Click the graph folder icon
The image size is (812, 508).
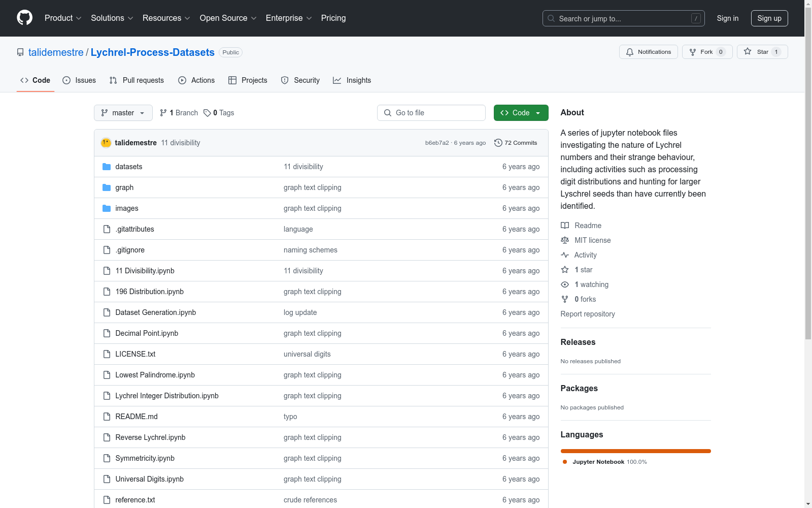[x=107, y=187]
